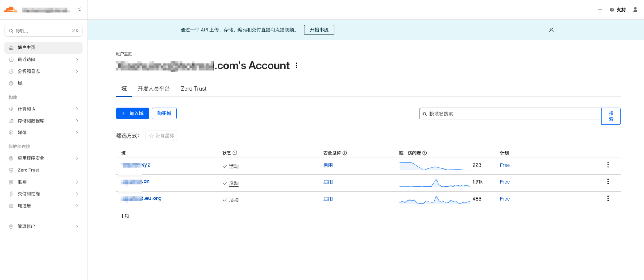Open three-dot menu for .cn domain row

[x=608, y=182]
